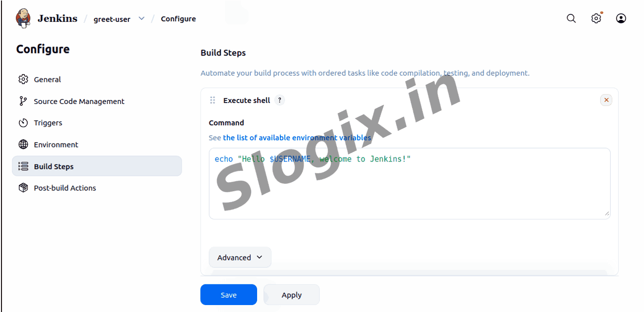
Task: Click the Post-build Actions box icon
Action: pos(23,188)
